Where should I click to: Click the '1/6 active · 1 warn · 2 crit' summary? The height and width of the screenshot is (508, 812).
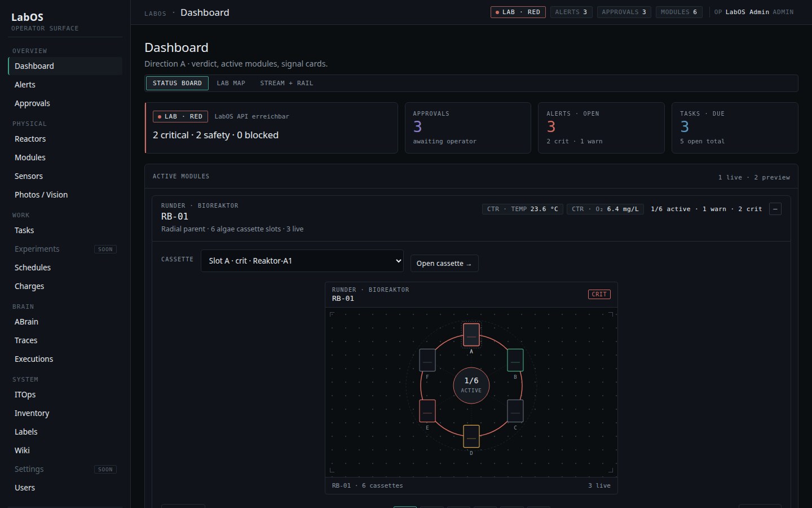706,209
